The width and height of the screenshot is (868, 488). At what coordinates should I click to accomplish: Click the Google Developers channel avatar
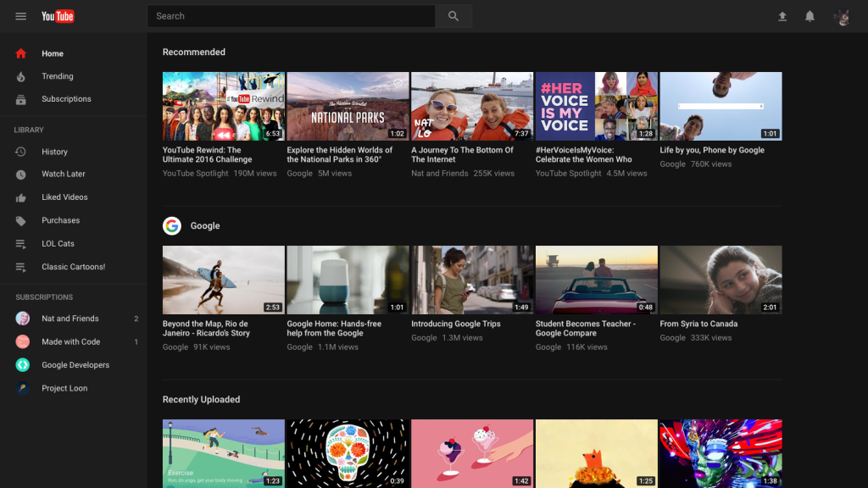(20, 364)
